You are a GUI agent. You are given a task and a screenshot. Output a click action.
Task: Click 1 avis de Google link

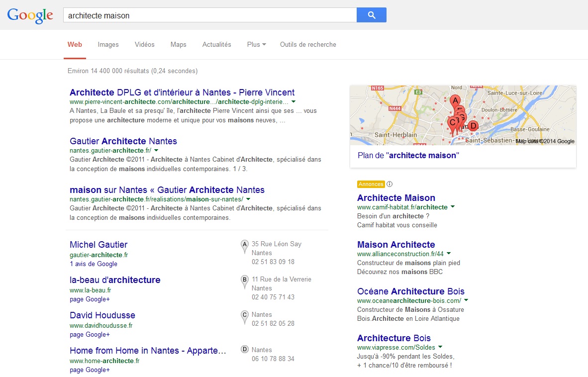tap(94, 264)
